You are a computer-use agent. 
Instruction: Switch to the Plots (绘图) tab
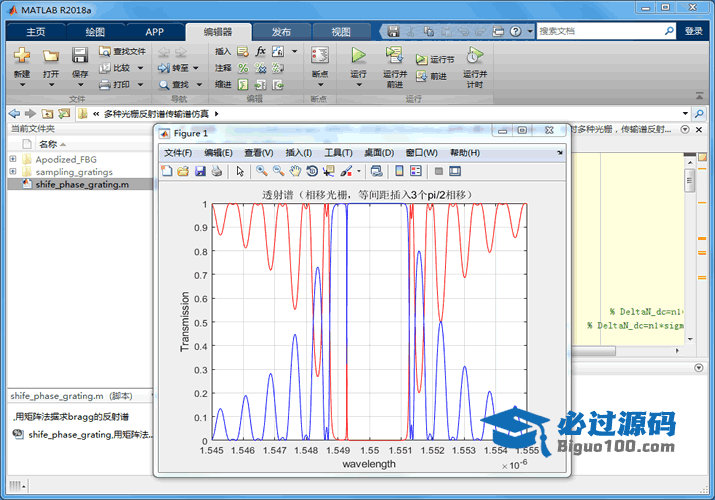click(x=95, y=31)
